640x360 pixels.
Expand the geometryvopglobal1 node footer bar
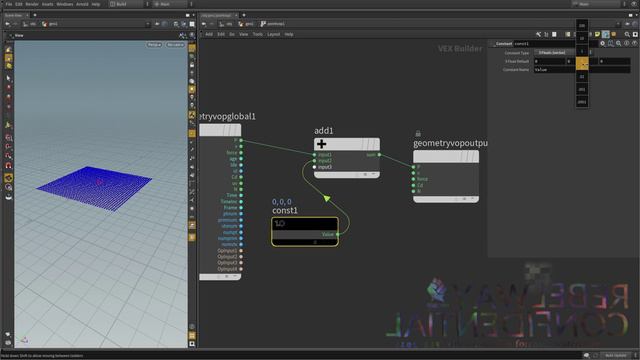pyautogui.click(x=220, y=277)
